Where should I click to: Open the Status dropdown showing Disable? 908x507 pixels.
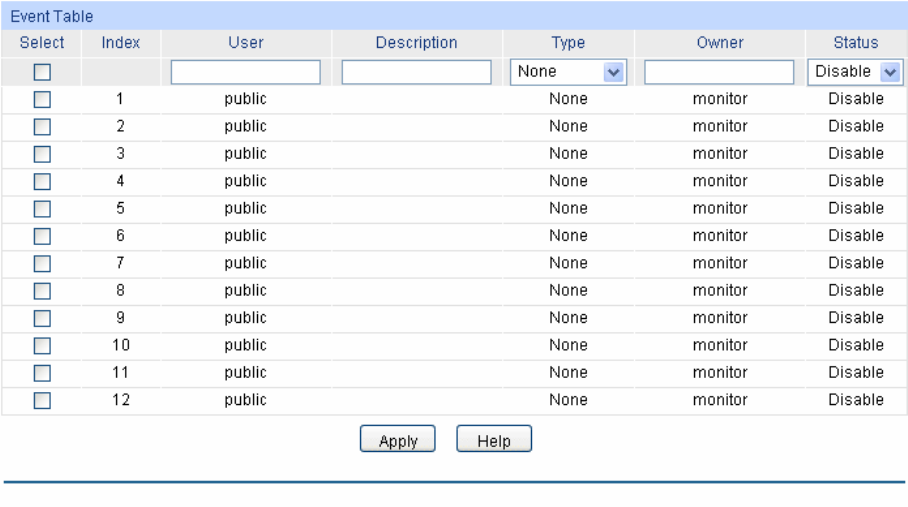855,72
